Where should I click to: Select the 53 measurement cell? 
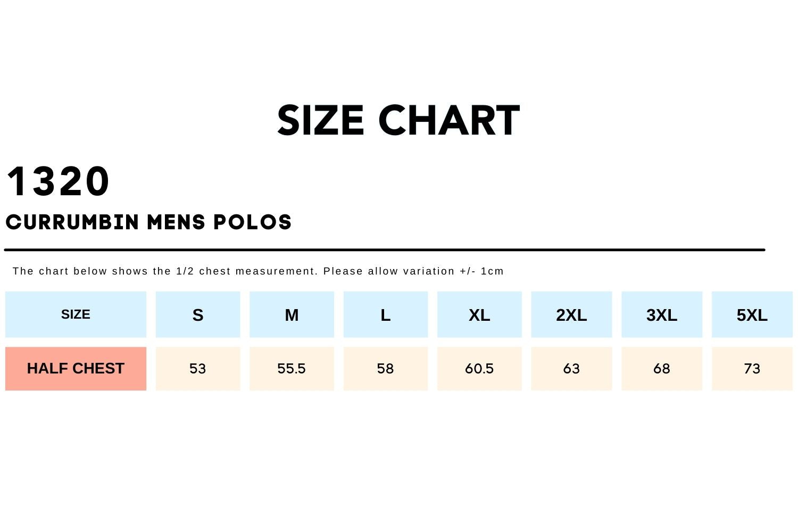(198, 369)
